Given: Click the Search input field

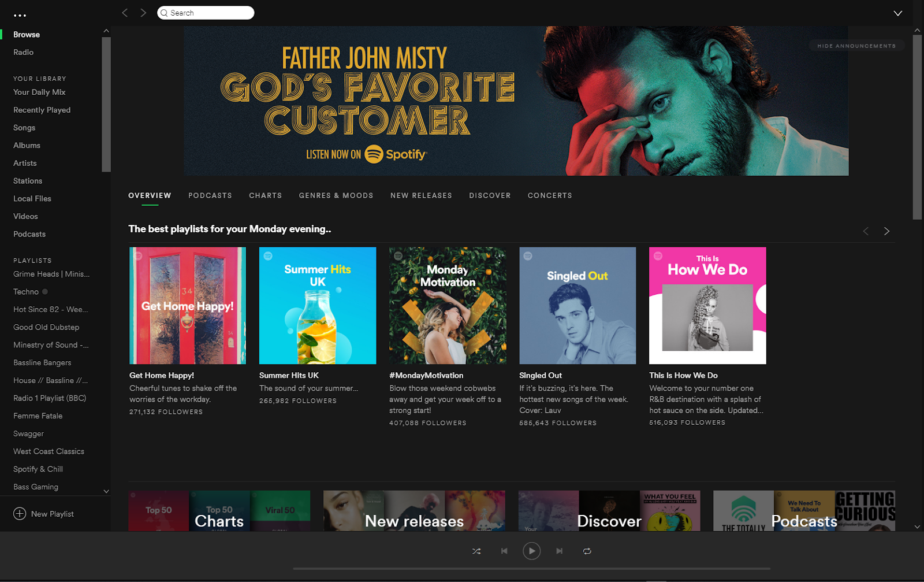Looking at the screenshot, I should [206, 13].
